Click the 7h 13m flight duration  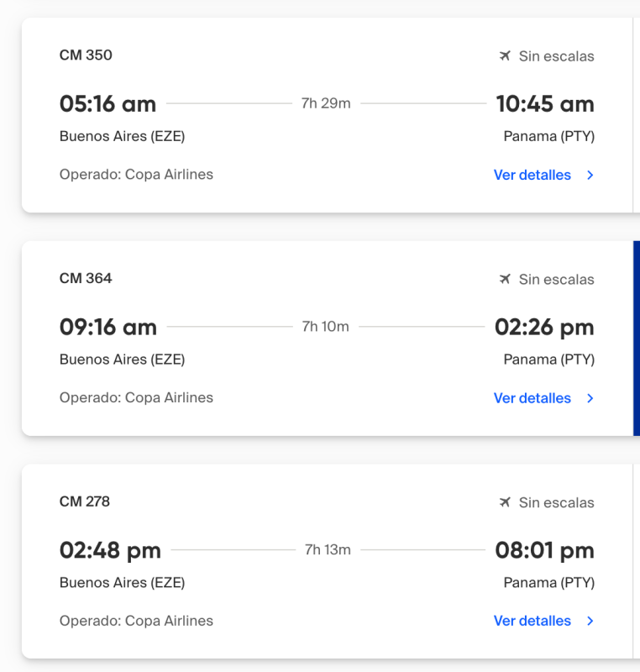point(328,550)
